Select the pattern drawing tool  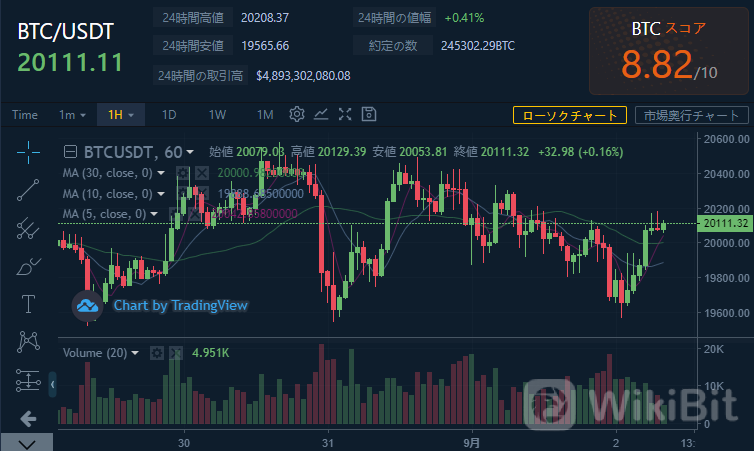[x=28, y=342]
